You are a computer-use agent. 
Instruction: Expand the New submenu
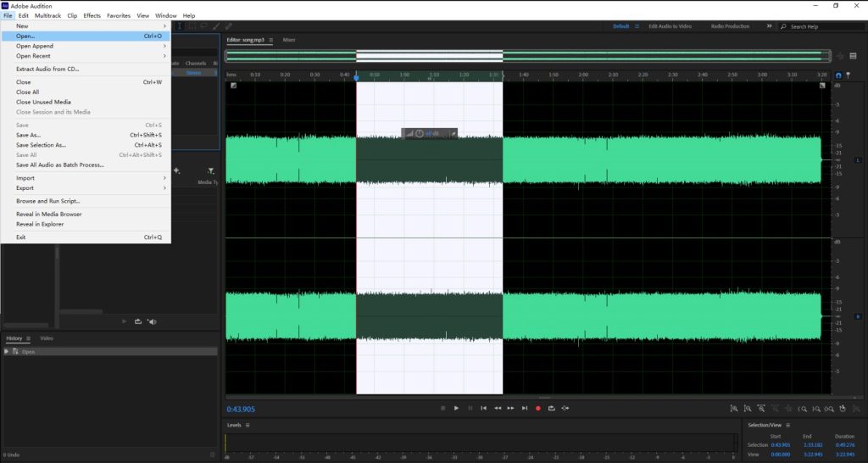click(86, 26)
